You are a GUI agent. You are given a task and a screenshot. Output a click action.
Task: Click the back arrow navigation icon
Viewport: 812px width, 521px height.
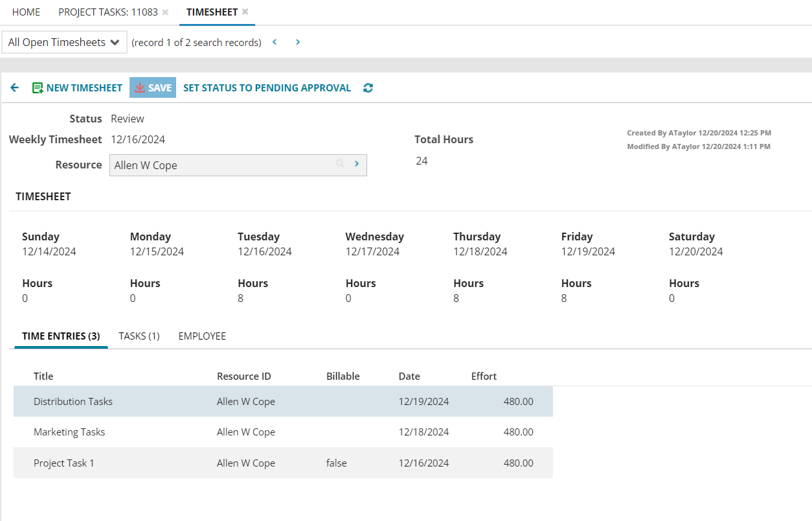[x=14, y=87]
